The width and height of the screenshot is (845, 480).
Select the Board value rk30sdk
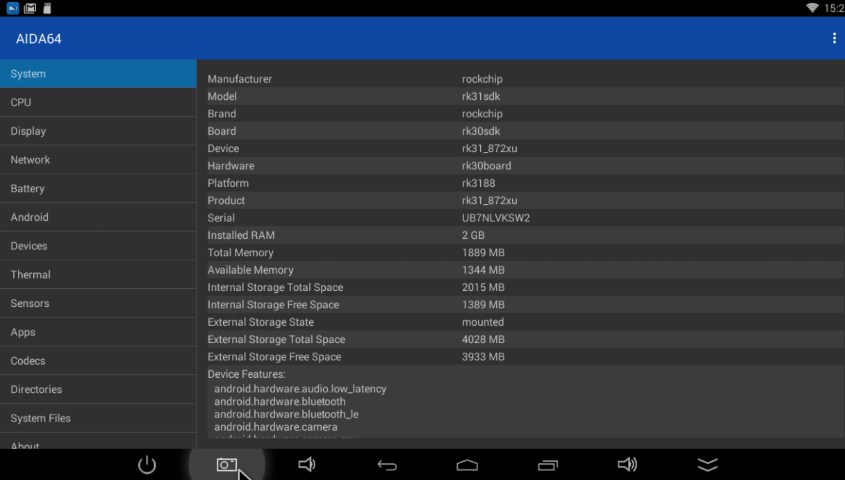tap(481, 131)
